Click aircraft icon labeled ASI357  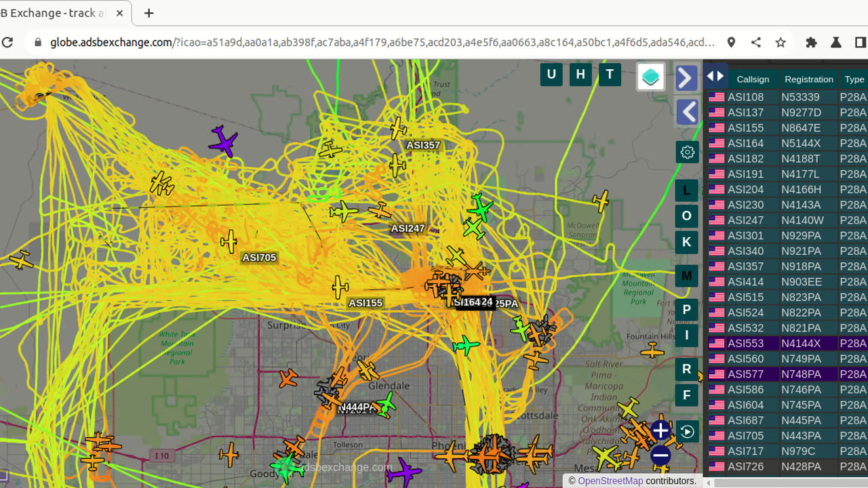pos(399,128)
